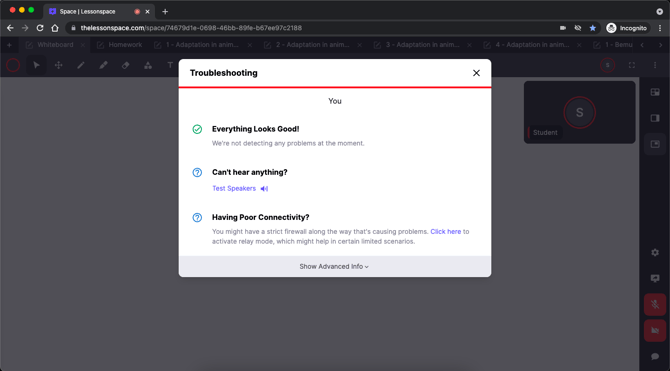Screen dimensions: 670x371
Task: Open the red stroke color picker
Action: 13,65
